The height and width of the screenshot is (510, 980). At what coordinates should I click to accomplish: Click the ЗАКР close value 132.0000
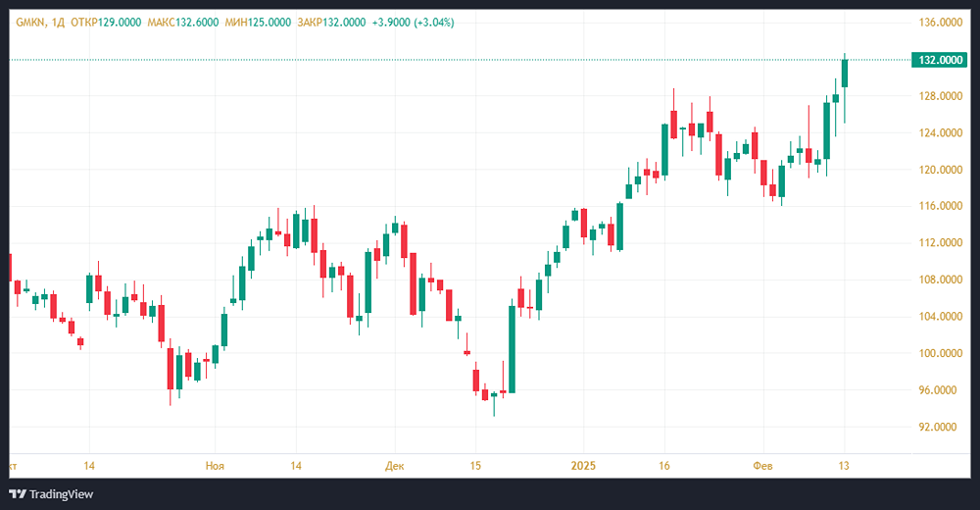[x=345, y=22]
